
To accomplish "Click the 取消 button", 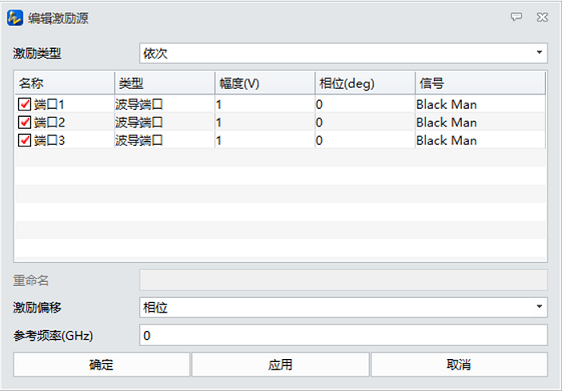I will coord(459,364).
